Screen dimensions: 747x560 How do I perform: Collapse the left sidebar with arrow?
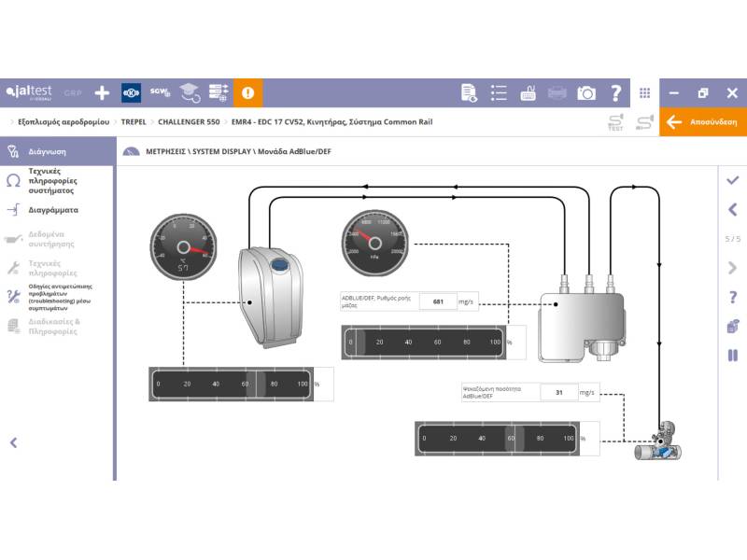point(14,442)
